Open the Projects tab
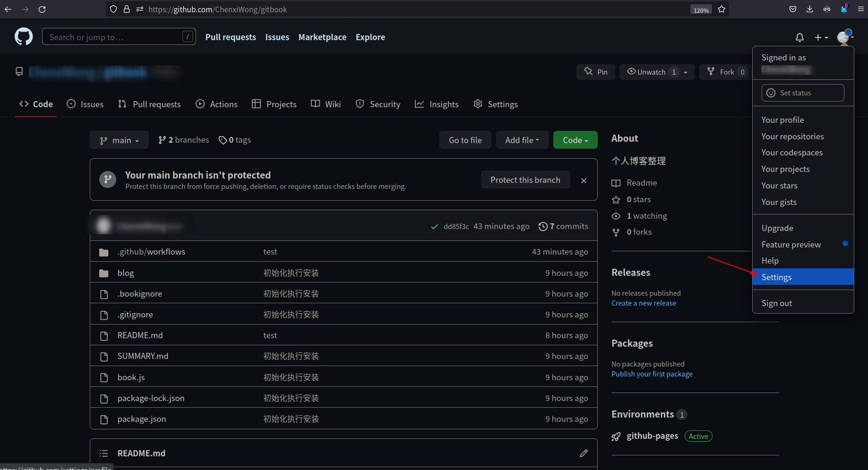Viewport: 868px width, 470px height. pos(274,104)
